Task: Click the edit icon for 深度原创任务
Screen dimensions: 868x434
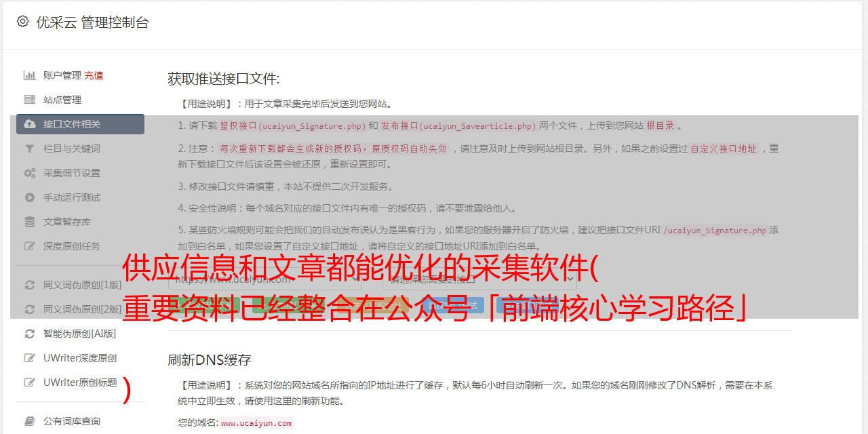Action: 30,246
